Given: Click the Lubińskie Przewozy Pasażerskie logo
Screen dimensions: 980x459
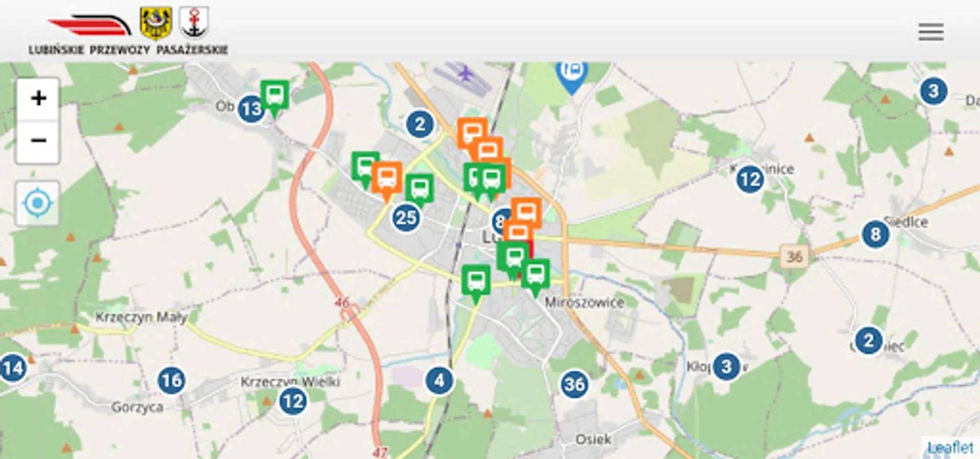Looking at the screenshot, I should (x=128, y=31).
